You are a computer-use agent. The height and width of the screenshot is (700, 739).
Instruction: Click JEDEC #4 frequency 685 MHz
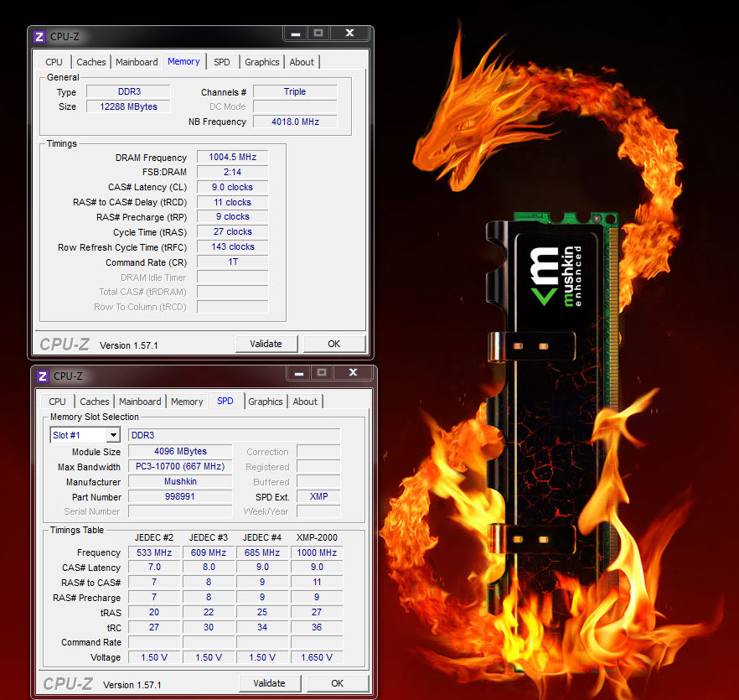pos(262,552)
